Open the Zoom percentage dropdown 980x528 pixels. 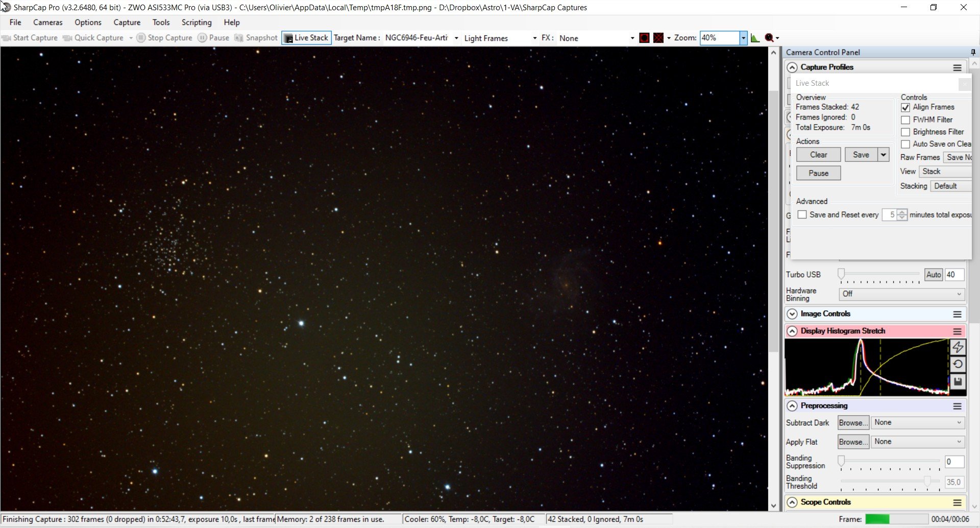pos(743,38)
